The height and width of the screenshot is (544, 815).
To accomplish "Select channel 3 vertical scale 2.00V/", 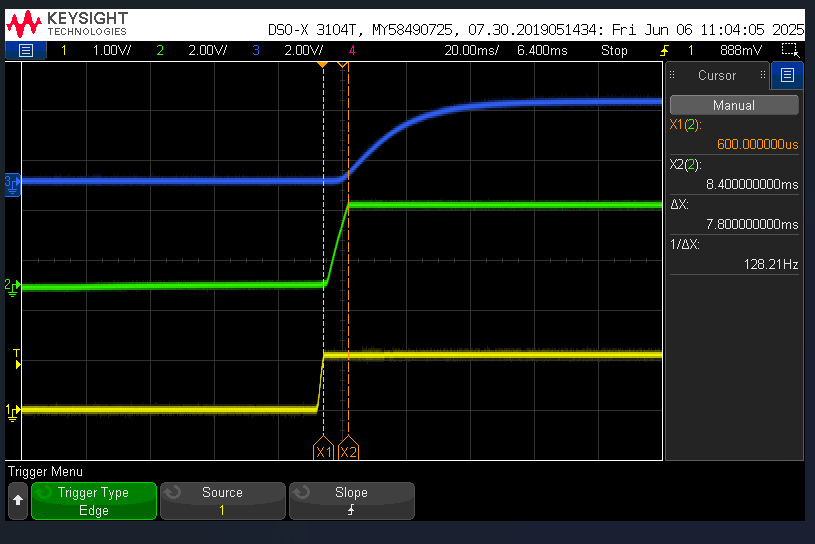I will pos(304,50).
